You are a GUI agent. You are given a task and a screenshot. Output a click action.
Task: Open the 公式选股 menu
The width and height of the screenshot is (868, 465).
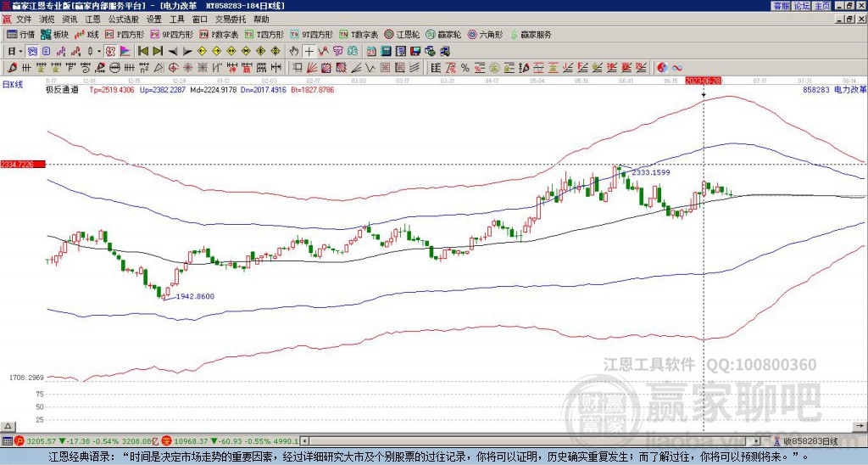[x=124, y=20]
